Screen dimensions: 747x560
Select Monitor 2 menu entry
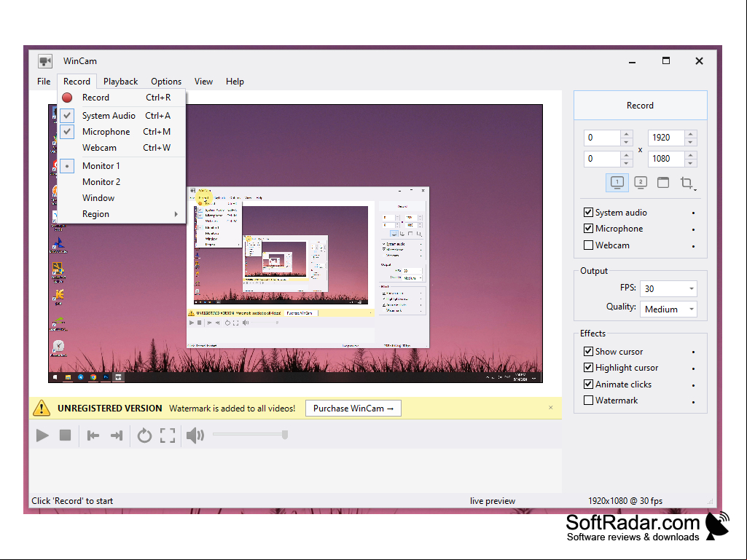122,182
